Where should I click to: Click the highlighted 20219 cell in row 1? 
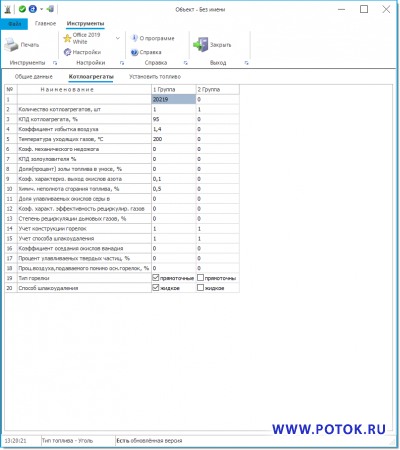click(x=174, y=99)
